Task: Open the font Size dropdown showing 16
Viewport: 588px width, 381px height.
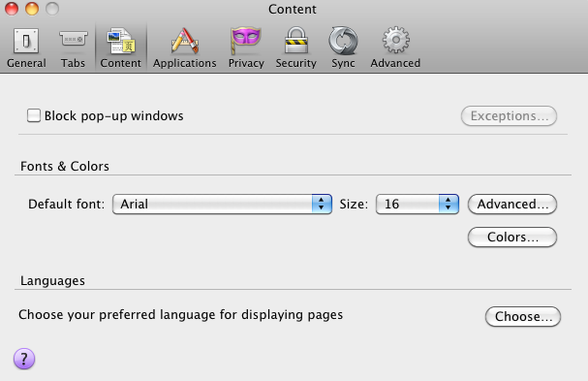Action: point(417,205)
